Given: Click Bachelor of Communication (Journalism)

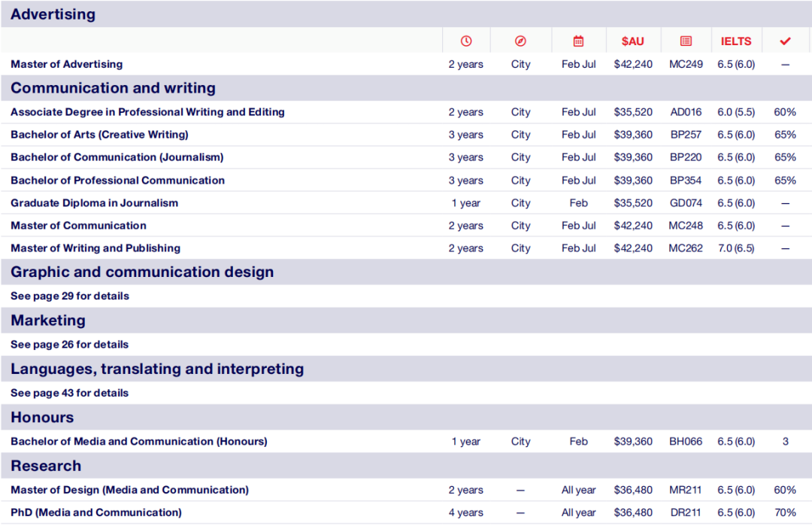Looking at the screenshot, I should pyautogui.click(x=117, y=157).
